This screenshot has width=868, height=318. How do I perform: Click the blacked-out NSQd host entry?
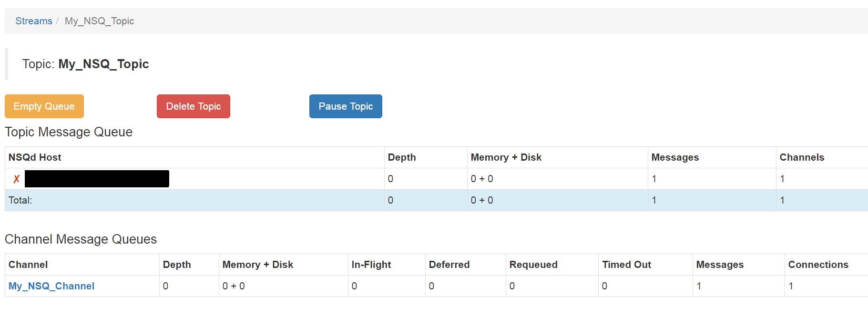pos(97,179)
